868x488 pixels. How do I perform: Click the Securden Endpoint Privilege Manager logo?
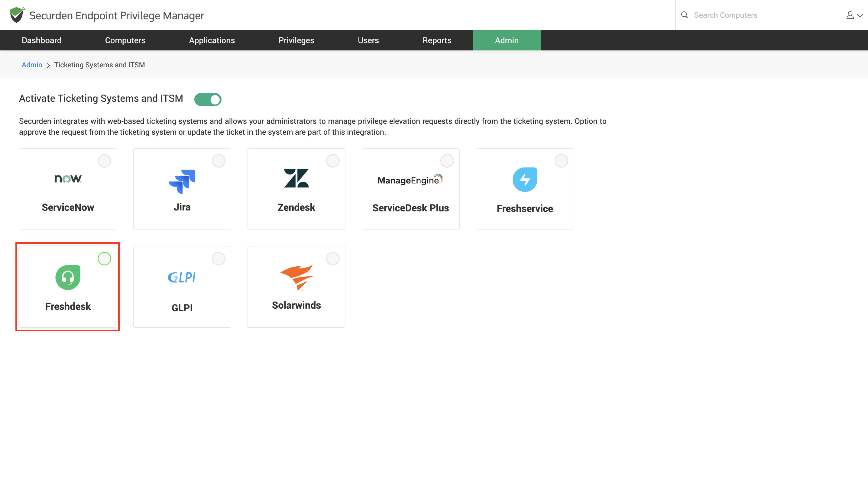pos(17,15)
